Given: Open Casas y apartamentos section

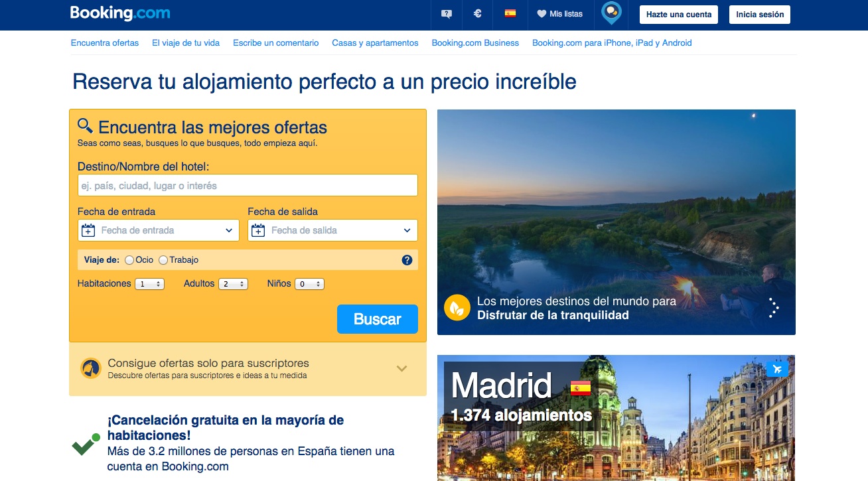Looking at the screenshot, I should [x=375, y=42].
